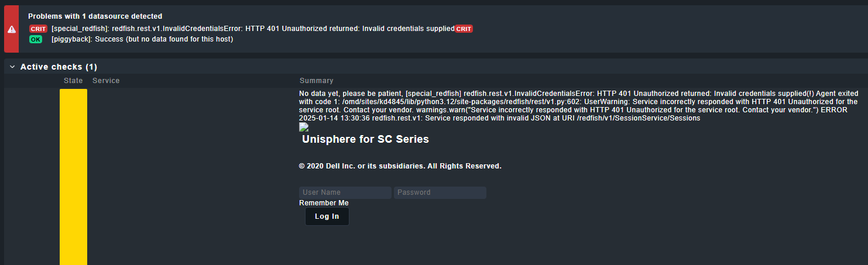Click the 'Unisphere for SC Series' heading
868x265 pixels.
tap(365, 139)
